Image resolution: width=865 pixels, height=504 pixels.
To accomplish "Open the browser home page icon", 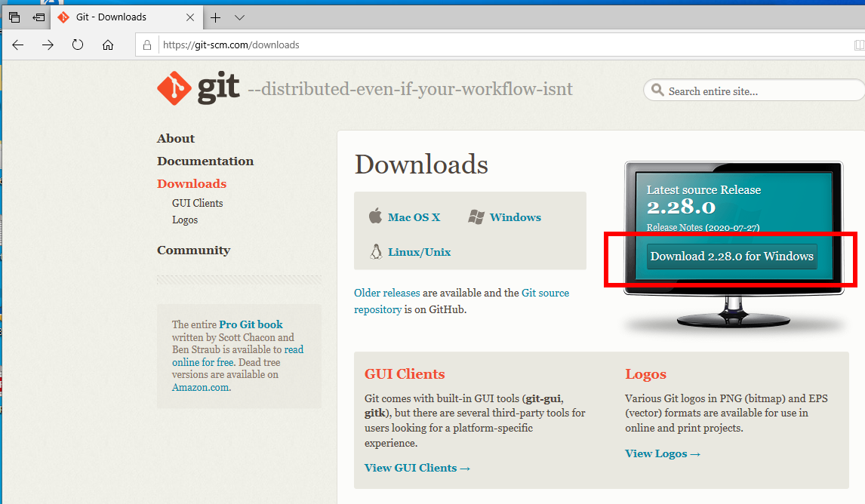I will 107,45.
